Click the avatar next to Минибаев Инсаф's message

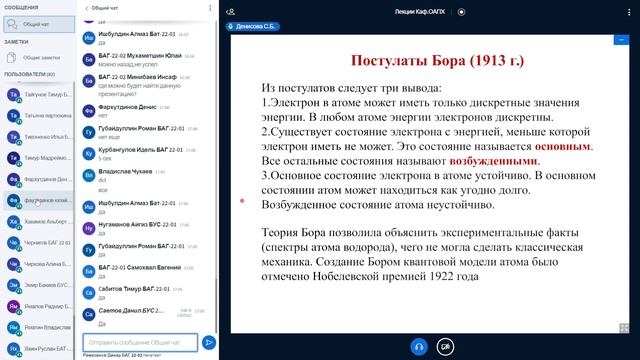[x=89, y=81]
